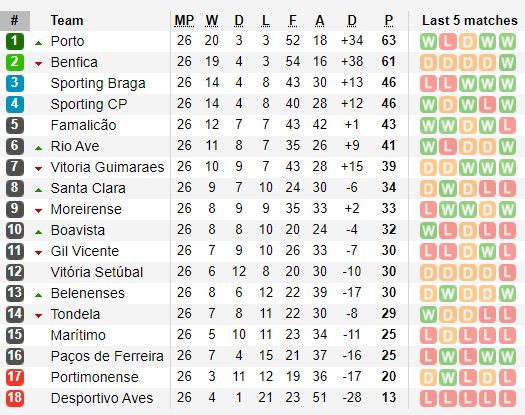Click Desportivo Aves red position 18 badge
This screenshot has width=525, height=415.
(15, 398)
